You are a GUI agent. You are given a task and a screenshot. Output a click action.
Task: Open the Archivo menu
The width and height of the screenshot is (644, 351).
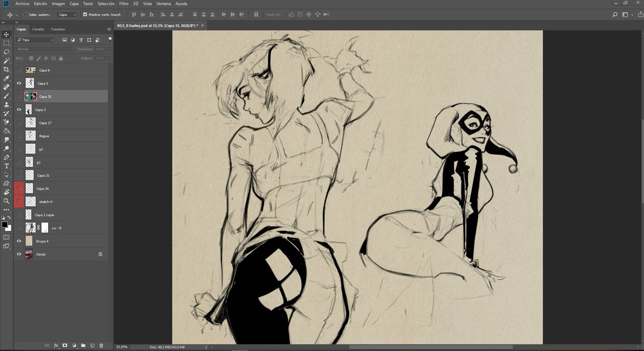point(22,3)
